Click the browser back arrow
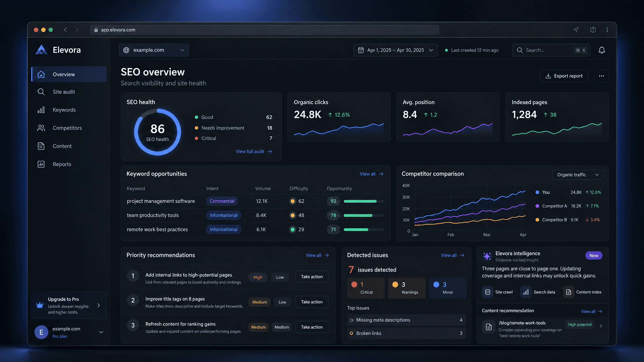 (x=65, y=30)
